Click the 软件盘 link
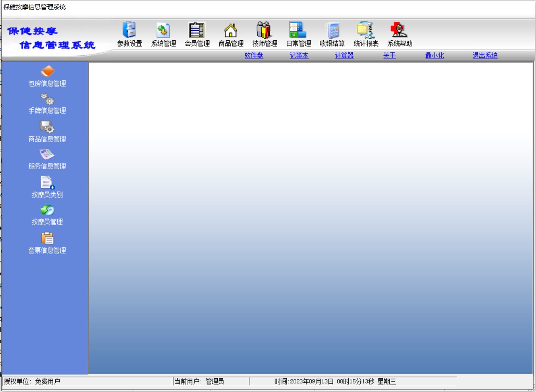This screenshot has width=536, height=392. [x=254, y=55]
